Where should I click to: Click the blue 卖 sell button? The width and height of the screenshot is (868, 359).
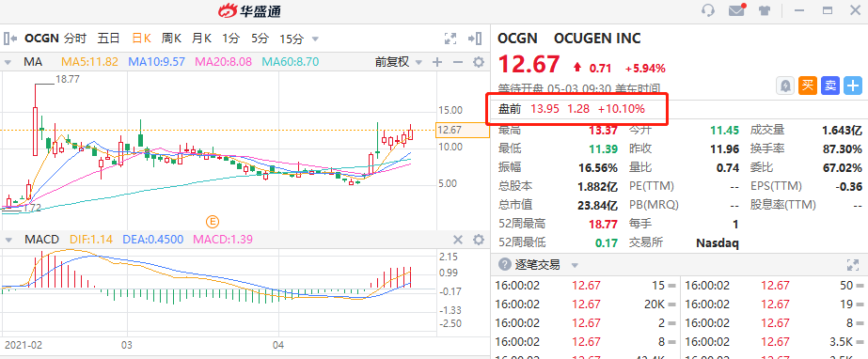[830, 86]
